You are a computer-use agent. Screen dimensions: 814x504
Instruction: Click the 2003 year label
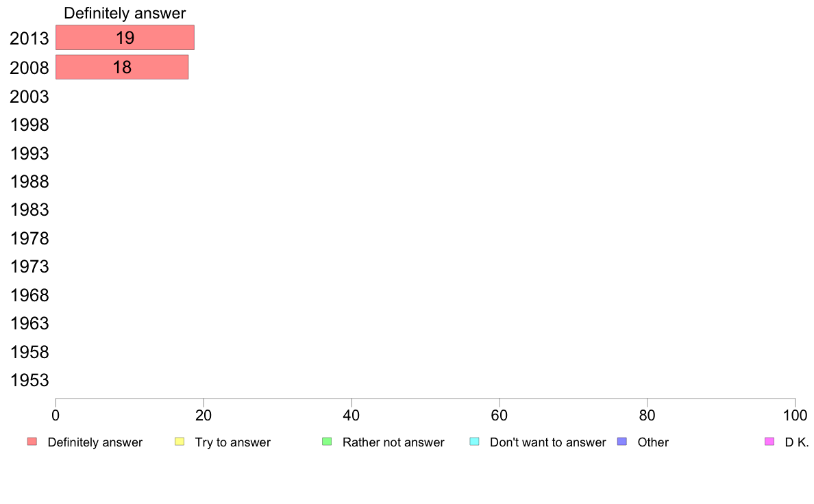tap(29, 97)
